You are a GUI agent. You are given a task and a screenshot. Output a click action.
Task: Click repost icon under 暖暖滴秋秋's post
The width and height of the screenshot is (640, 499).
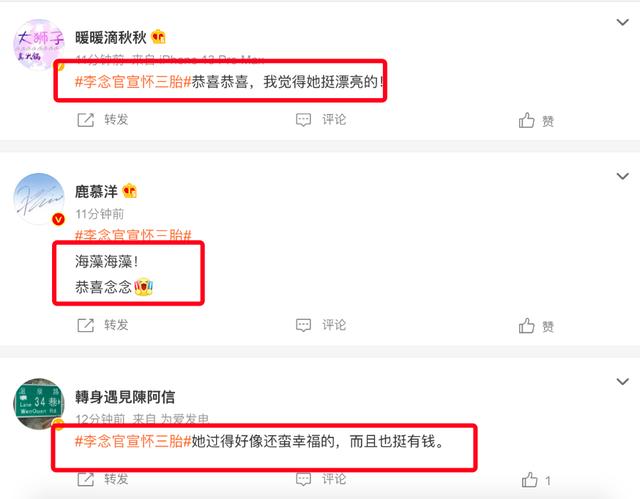(x=86, y=120)
